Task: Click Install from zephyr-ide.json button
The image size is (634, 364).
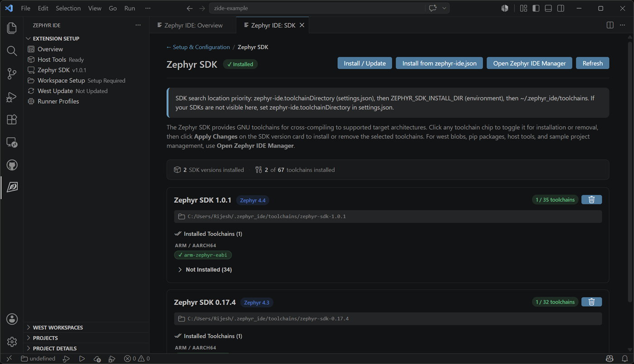Action: tap(439, 63)
